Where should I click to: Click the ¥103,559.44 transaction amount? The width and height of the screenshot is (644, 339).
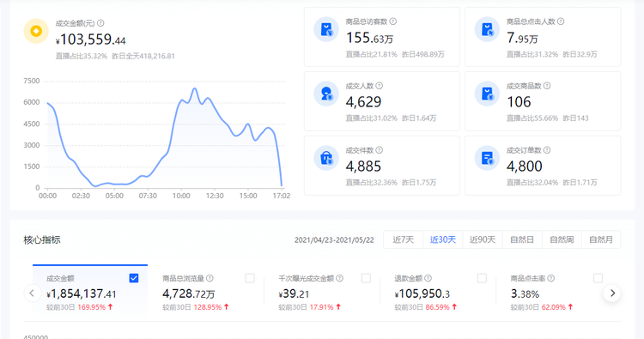coord(91,39)
